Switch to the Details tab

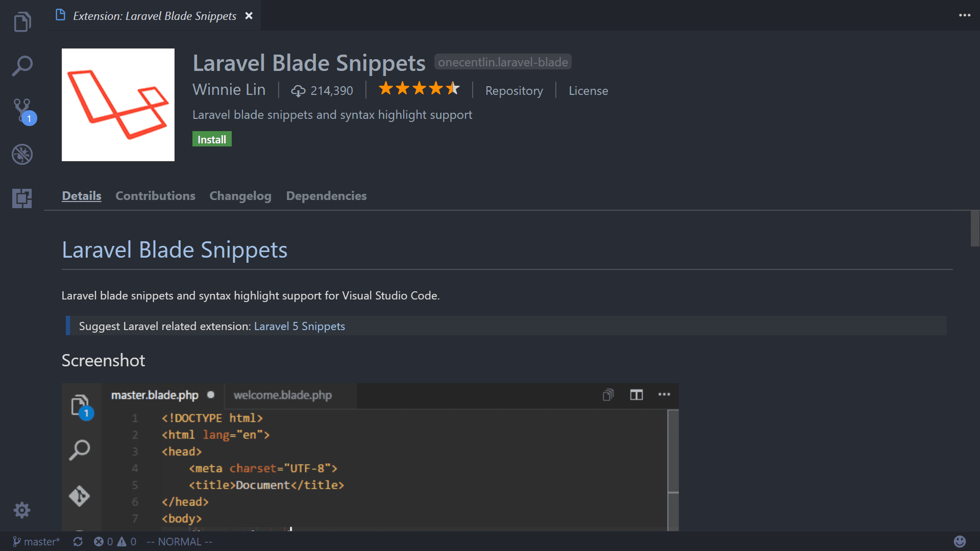coord(81,195)
